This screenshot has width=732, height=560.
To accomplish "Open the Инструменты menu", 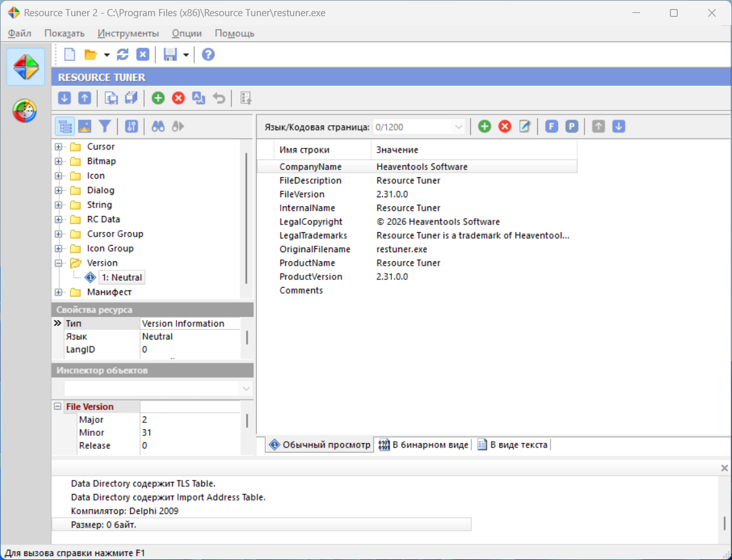I will (x=129, y=33).
